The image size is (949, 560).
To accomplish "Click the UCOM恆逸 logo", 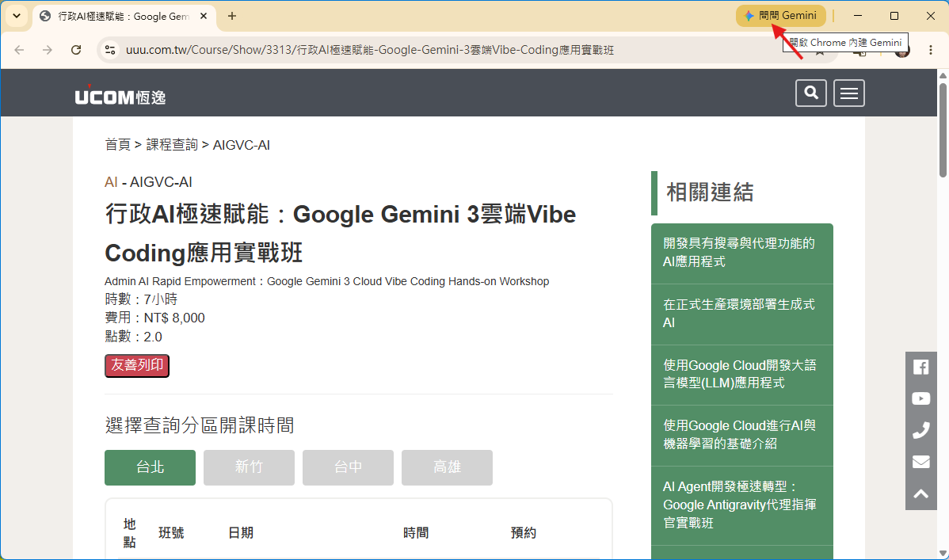I will pyautogui.click(x=120, y=96).
